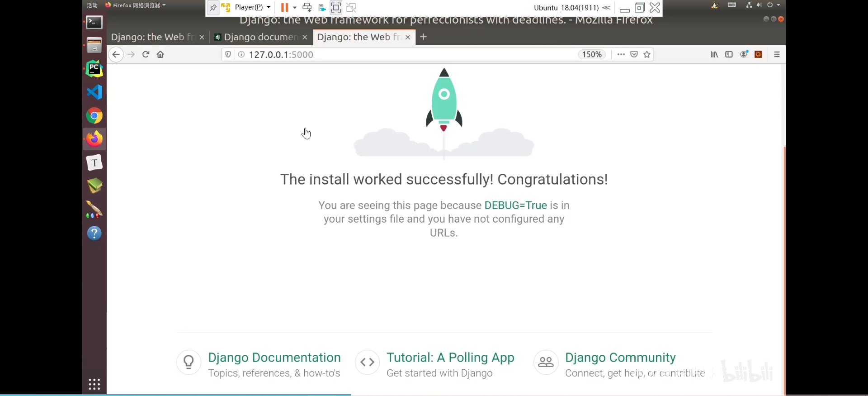Launch Visual Studio Code from the dock
This screenshot has width=868, height=396.
(94, 92)
